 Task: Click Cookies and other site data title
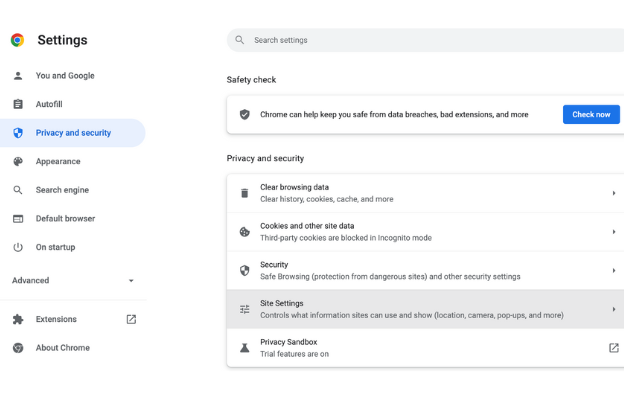pos(307,226)
